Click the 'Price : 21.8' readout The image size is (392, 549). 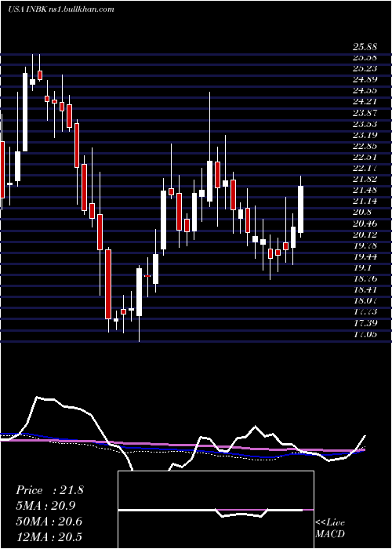pos(49,490)
